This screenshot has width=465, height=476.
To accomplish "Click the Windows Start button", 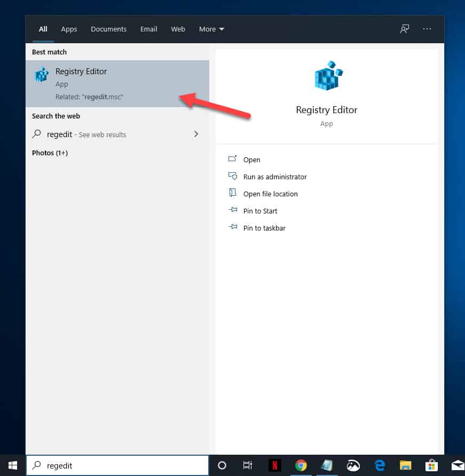I will (13, 465).
